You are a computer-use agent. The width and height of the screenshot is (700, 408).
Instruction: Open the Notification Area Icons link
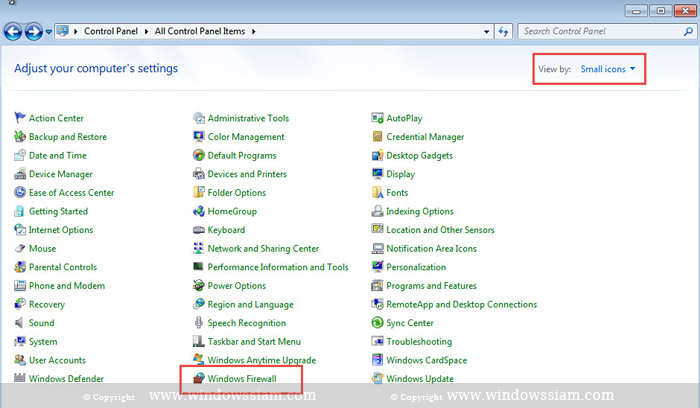point(431,249)
